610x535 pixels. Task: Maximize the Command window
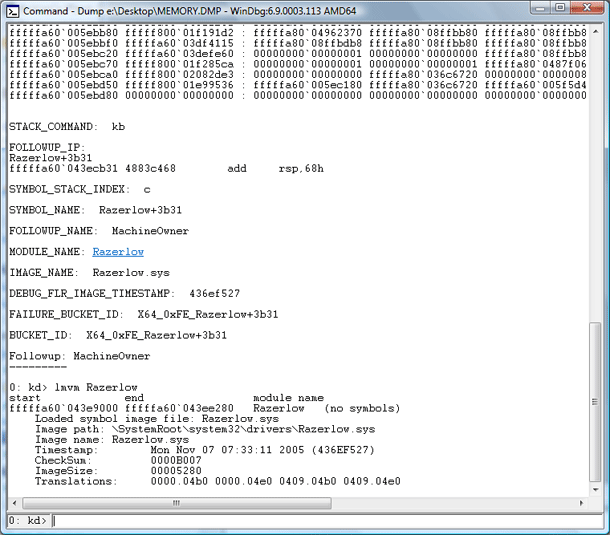point(560,7)
